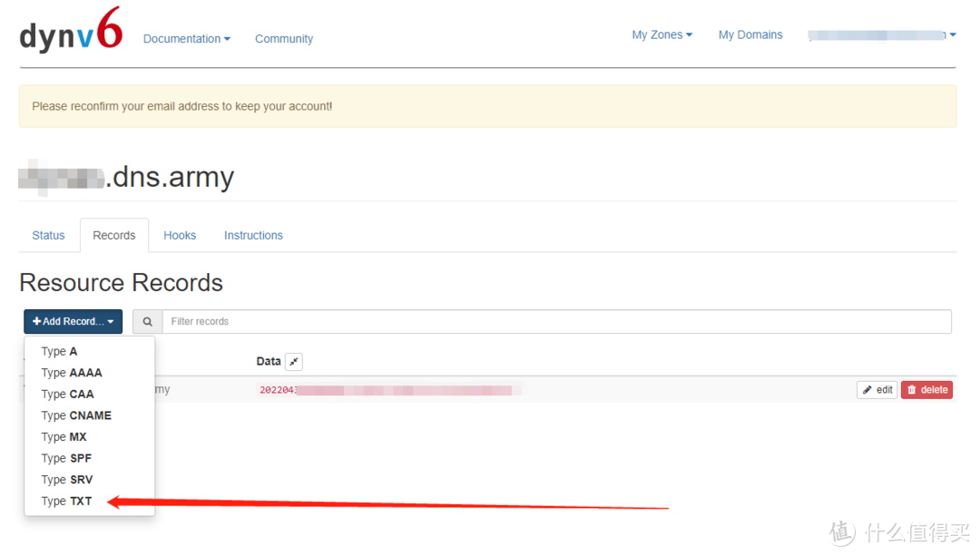This screenshot has width=980, height=556.
Task: Click the Add Record dropdown button
Action: coord(73,321)
